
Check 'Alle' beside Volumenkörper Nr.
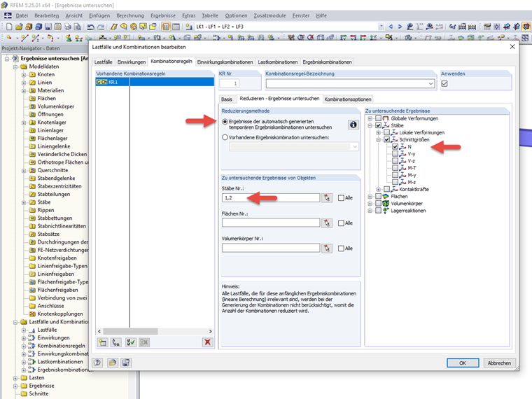coord(341,248)
